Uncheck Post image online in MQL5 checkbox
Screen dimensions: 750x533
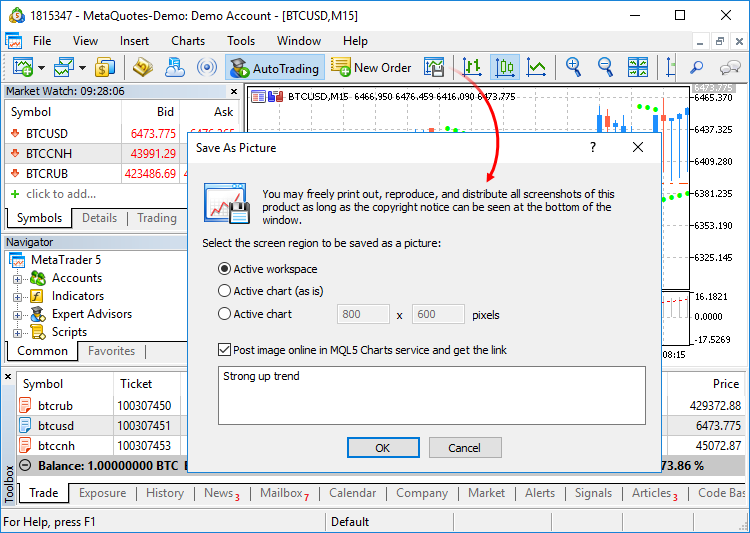(x=225, y=350)
